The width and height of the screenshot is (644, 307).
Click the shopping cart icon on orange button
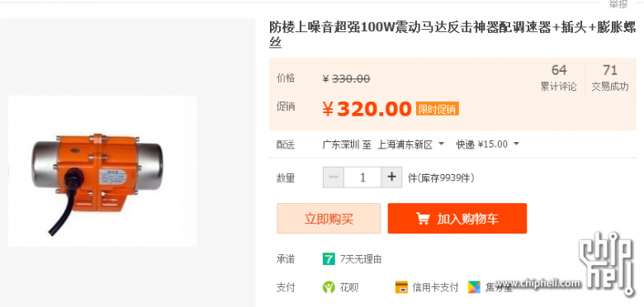423,219
